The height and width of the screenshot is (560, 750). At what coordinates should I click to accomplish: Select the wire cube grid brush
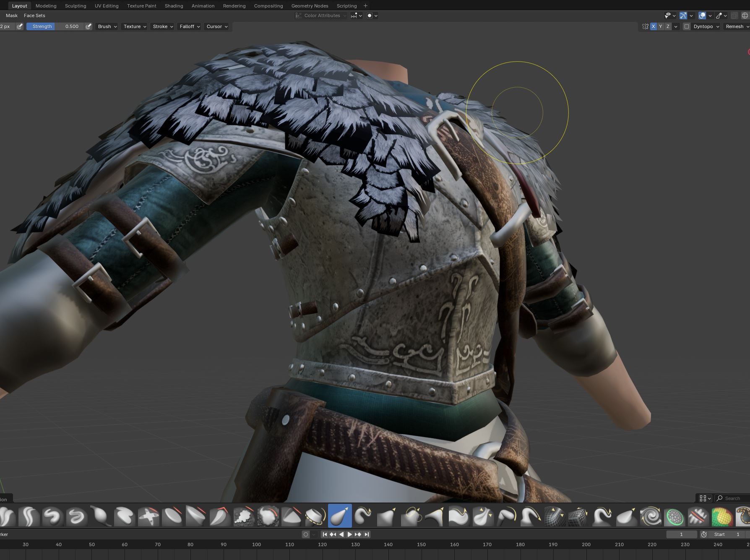(579, 516)
